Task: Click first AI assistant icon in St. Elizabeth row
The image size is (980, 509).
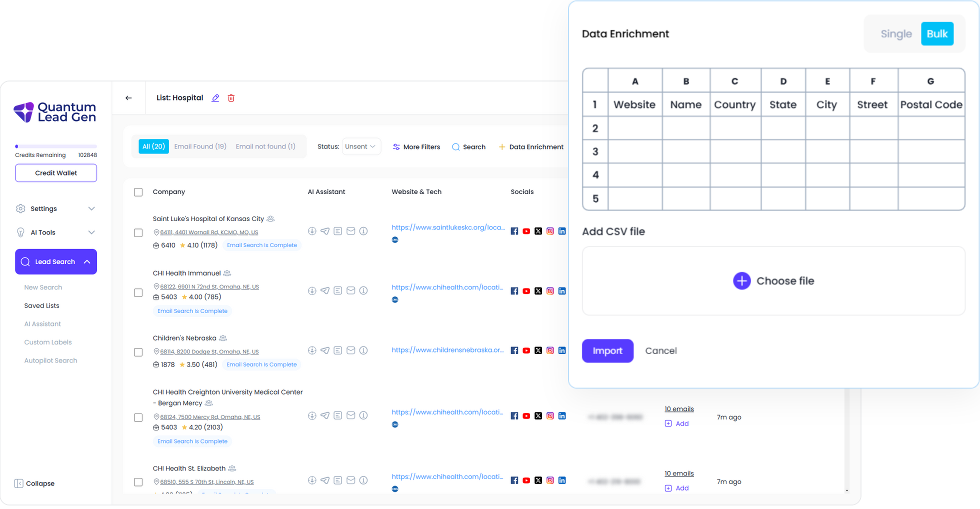Action: [312, 480]
